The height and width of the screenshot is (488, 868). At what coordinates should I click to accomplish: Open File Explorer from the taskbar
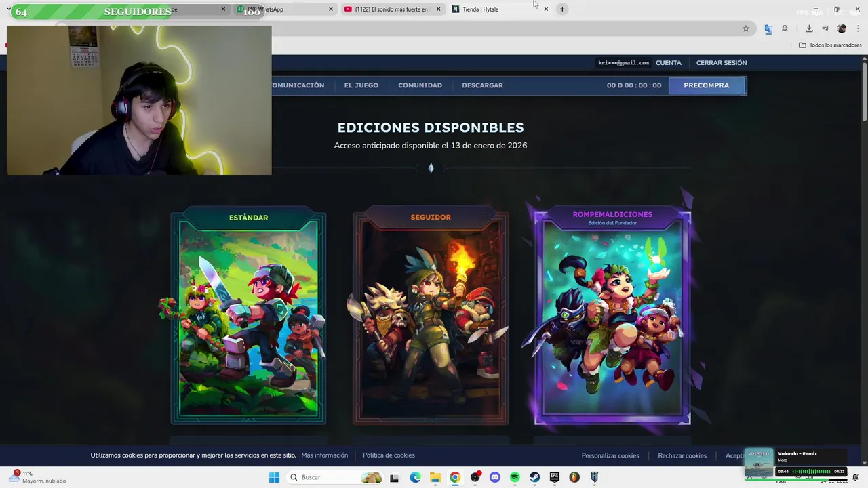[x=435, y=477]
